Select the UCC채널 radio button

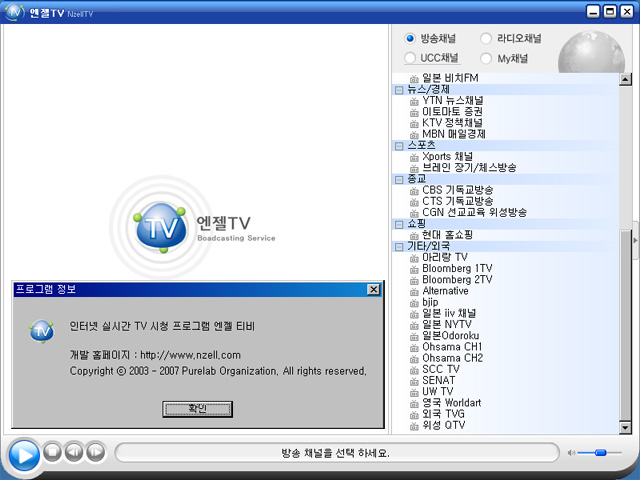tap(410, 58)
